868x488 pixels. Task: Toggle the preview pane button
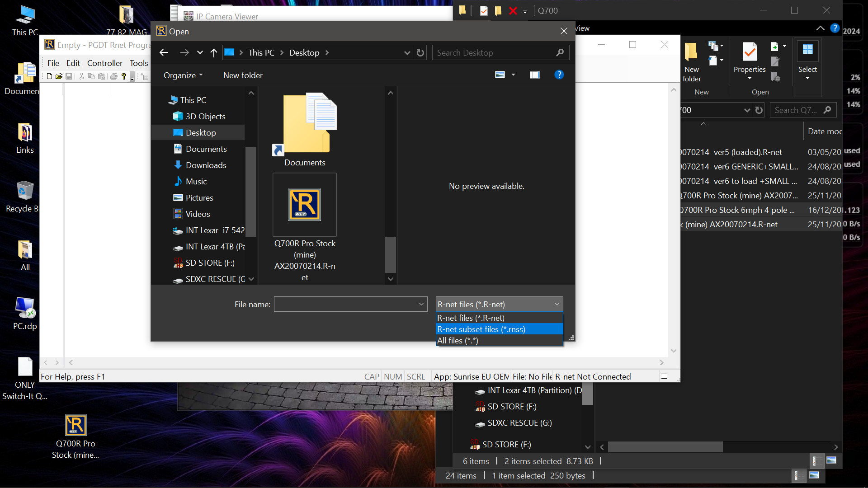534,75
